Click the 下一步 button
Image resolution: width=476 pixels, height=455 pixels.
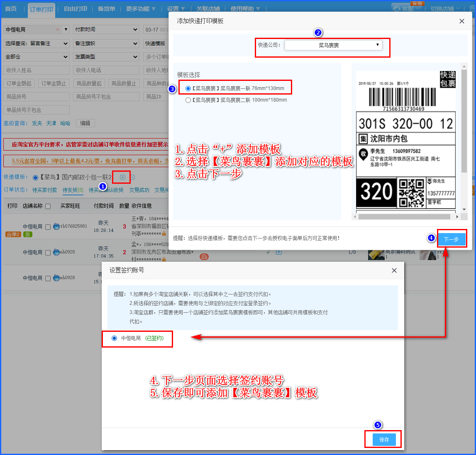[x=451, y=239]
